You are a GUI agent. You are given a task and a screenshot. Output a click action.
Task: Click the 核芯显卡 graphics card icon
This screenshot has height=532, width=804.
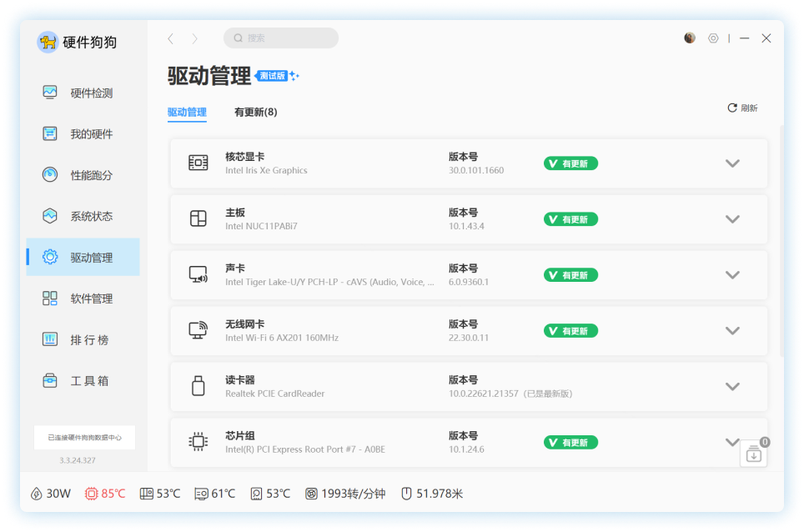point(198,163)
